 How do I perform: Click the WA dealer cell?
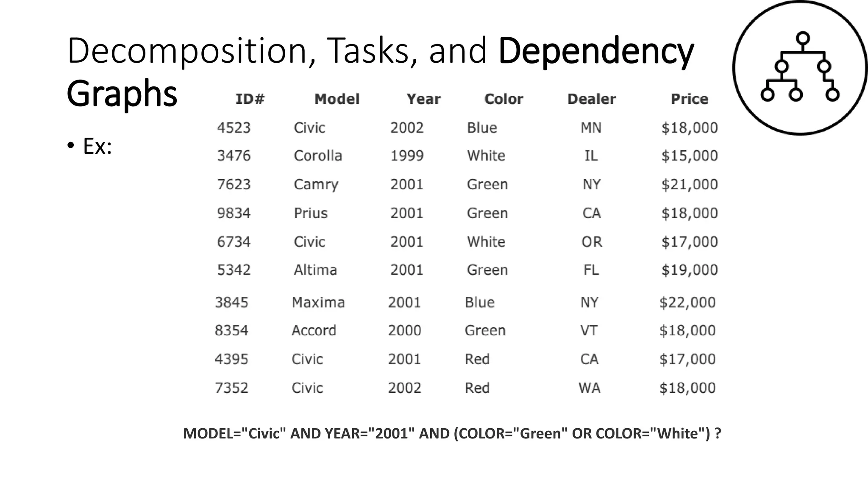[590, 388]
